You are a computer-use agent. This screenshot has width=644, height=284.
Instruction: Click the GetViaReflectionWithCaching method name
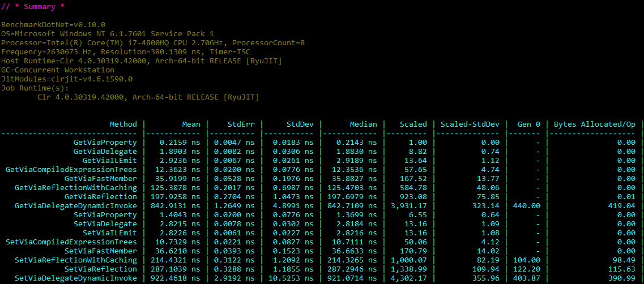coord(75,187)
